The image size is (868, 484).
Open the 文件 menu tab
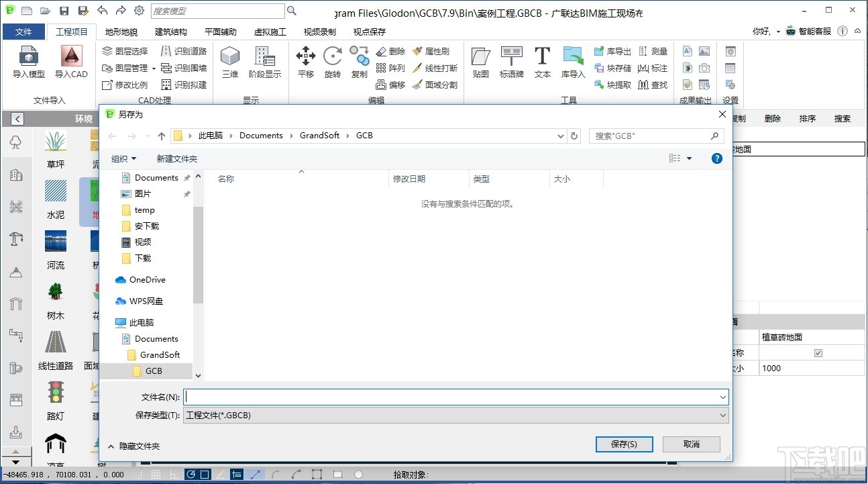point(23,32)
